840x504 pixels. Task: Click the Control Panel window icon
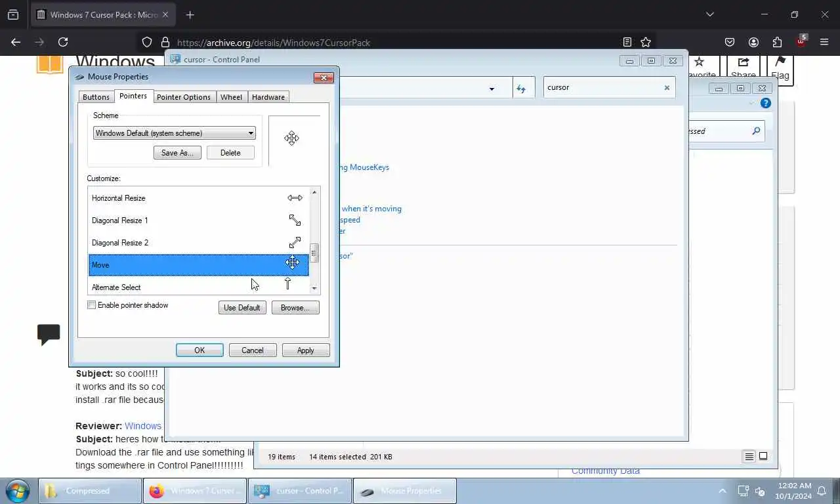(x=175, y=59)
